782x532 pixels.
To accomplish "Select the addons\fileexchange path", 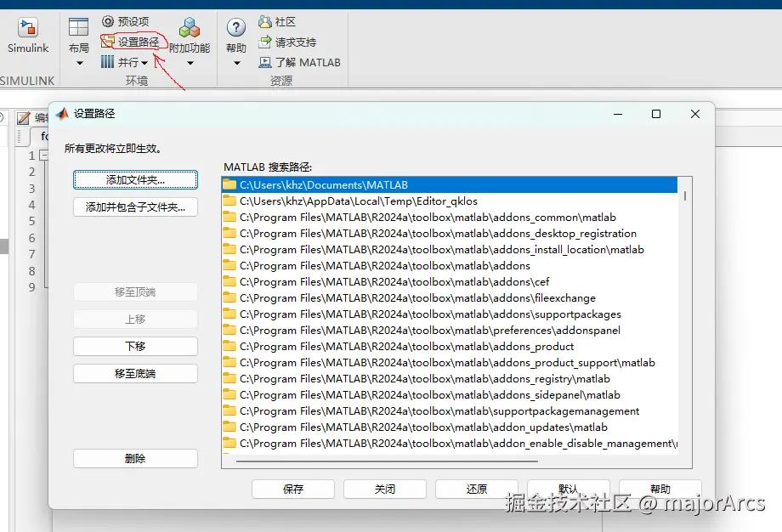I will pos(450,298).
